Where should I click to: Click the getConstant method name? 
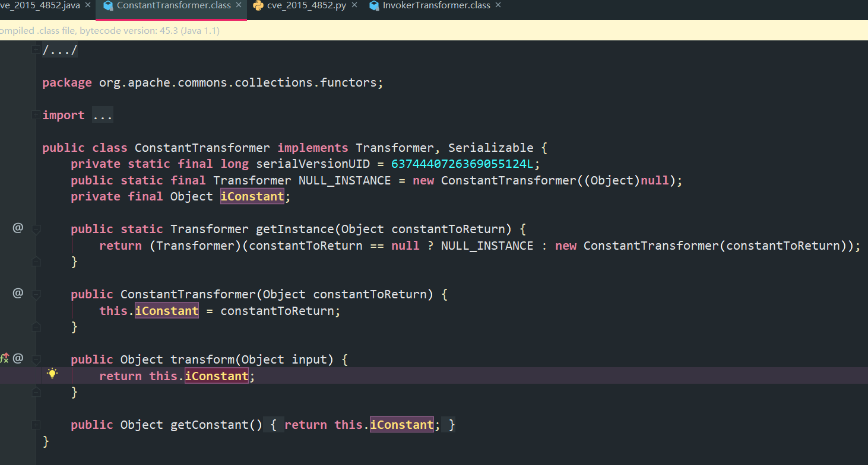click(x=210, y=425)
